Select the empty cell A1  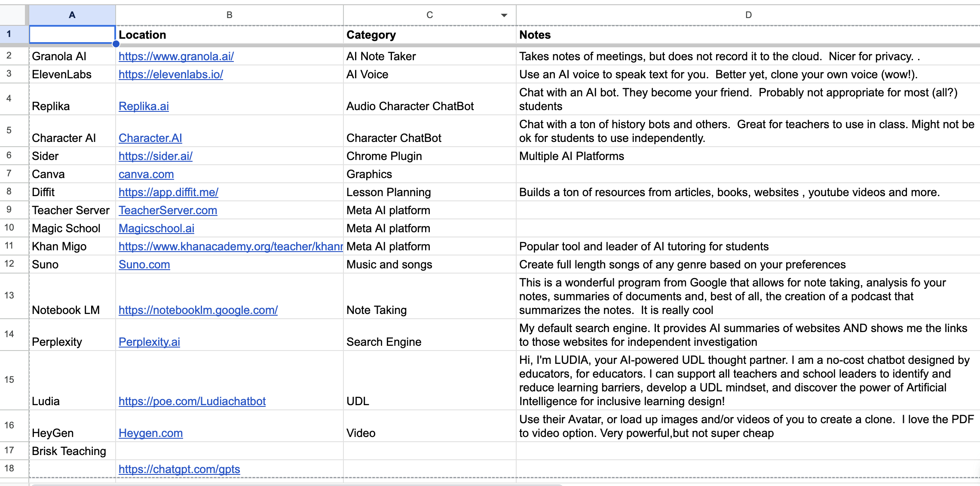pyautogui.click(x=72, y=34)
